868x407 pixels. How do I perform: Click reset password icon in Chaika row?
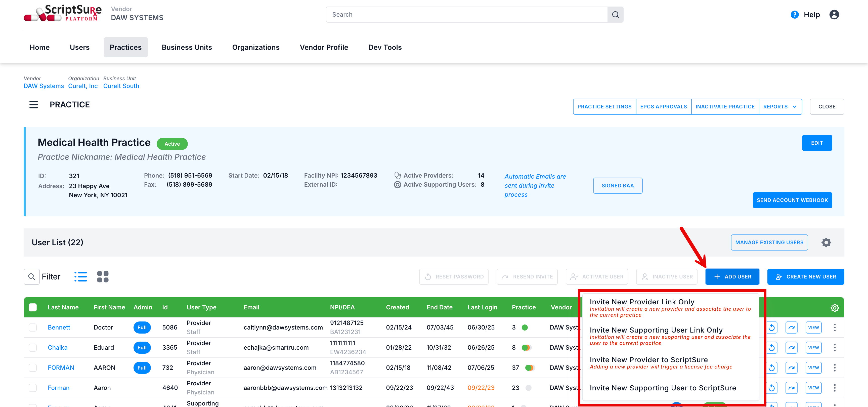(x=772, y=348)
